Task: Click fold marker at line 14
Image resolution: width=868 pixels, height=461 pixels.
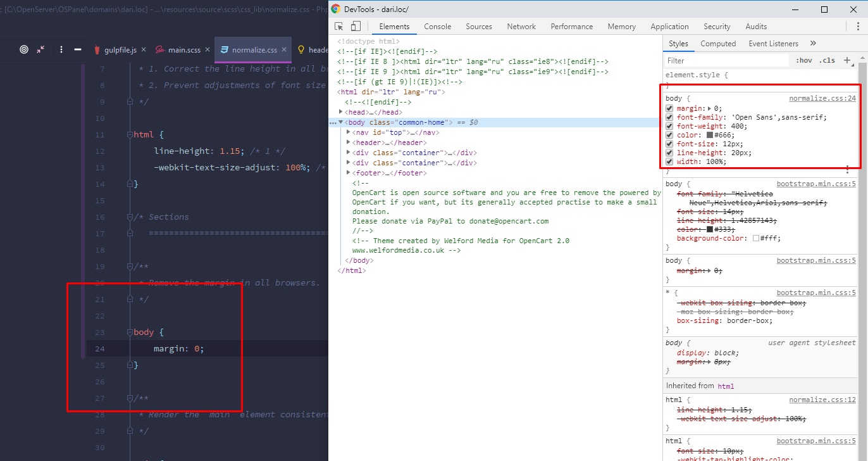Action: [x=130, y=184]
